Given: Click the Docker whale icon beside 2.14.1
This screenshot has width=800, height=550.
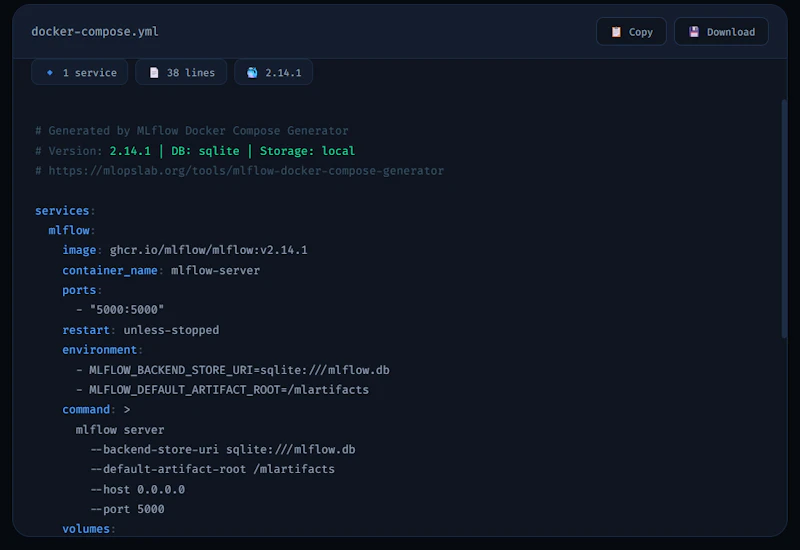Looking at the screenshot, I should (252, 72).
